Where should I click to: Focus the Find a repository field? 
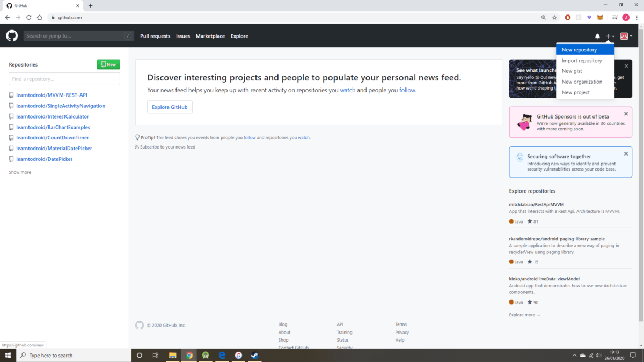click(x=64, y=79)
